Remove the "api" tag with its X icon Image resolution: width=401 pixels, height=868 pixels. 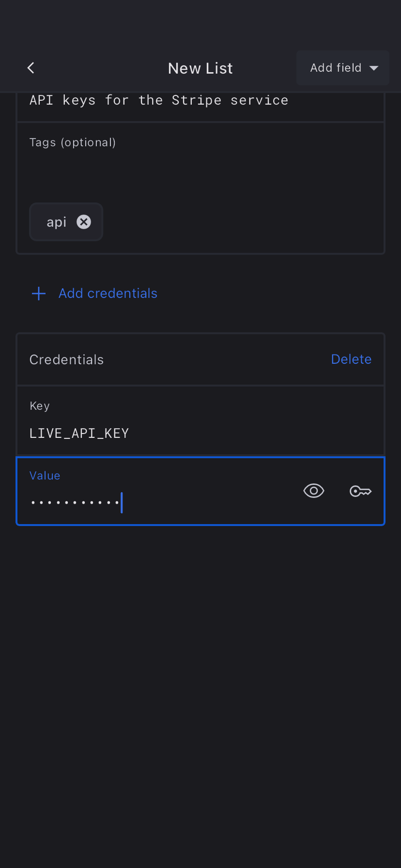[x=84, y=222]
